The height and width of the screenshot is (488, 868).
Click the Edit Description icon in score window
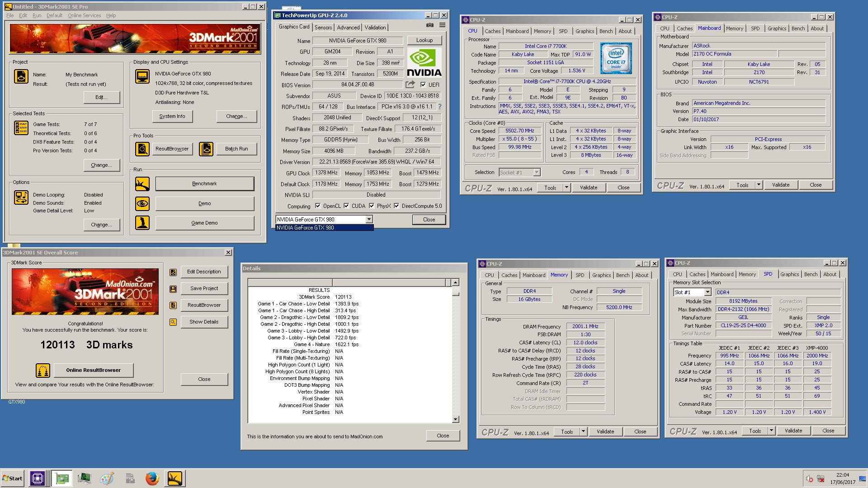[x=173, y=272]
